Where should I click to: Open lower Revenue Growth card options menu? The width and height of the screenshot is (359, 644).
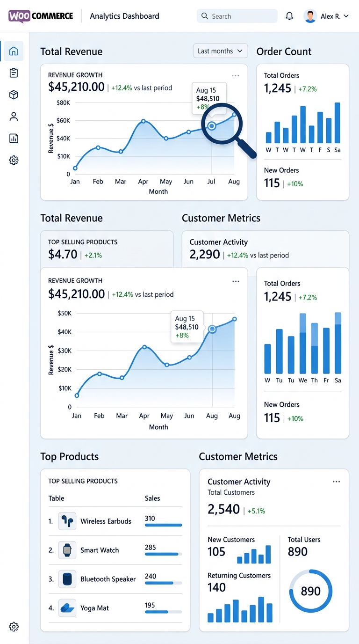pos(236,281)
